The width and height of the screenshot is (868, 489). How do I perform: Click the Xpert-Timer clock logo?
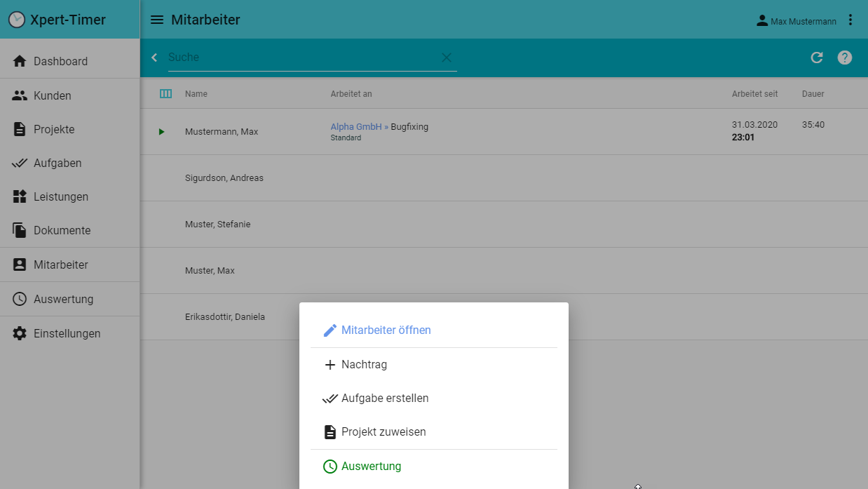(x=16, y=20)
